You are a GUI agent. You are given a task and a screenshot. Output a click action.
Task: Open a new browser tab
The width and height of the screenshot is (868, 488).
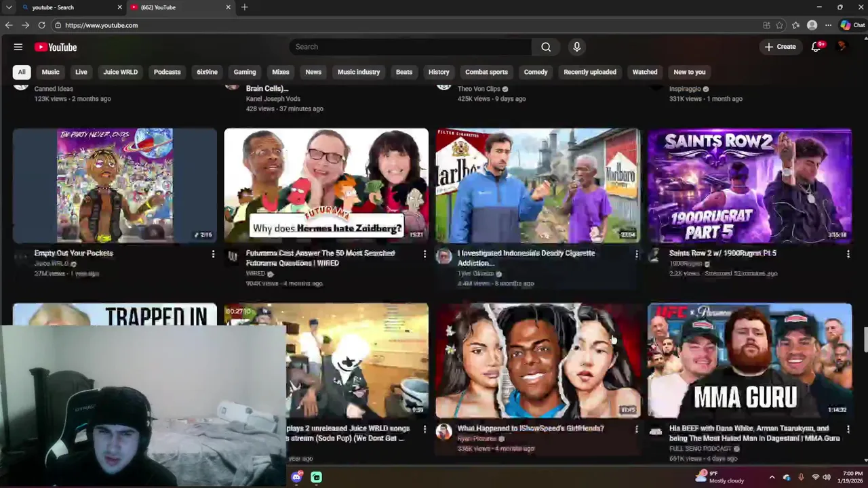pos(244,7)
